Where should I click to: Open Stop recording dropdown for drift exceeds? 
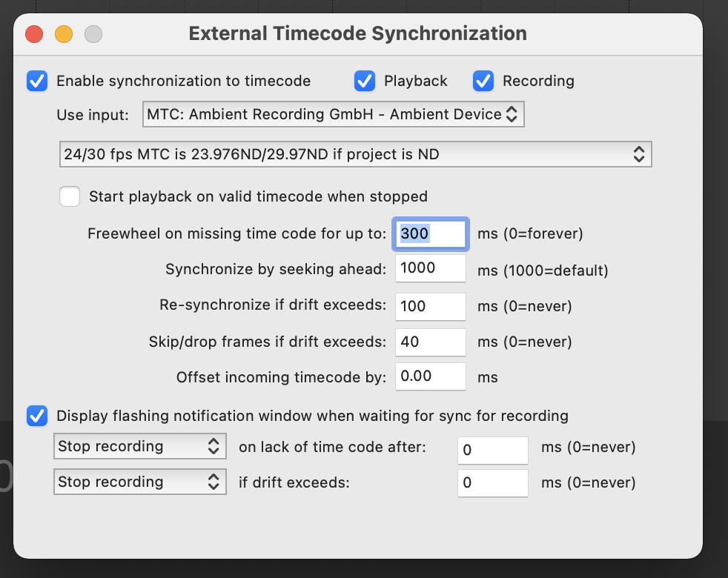(139, 482)
